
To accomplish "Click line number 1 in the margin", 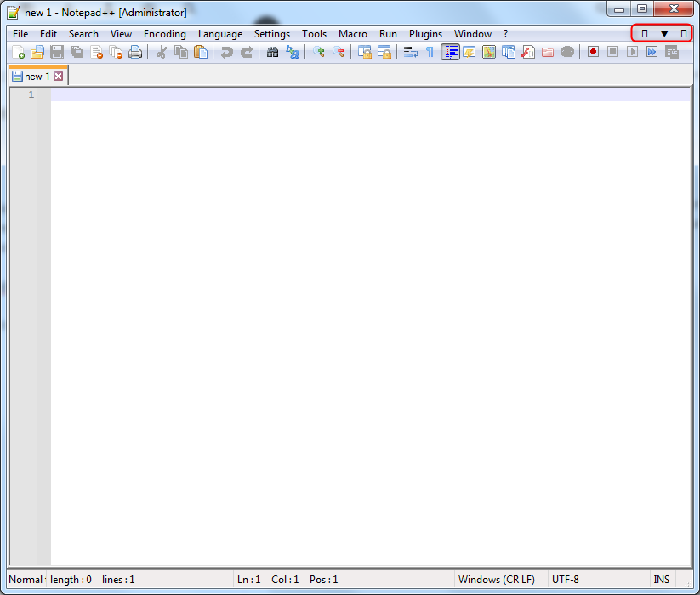I will [31, 94].
